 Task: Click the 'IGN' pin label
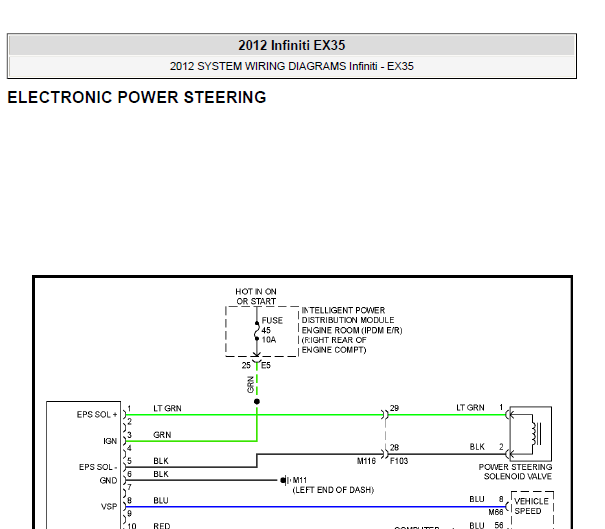[110, 441]
